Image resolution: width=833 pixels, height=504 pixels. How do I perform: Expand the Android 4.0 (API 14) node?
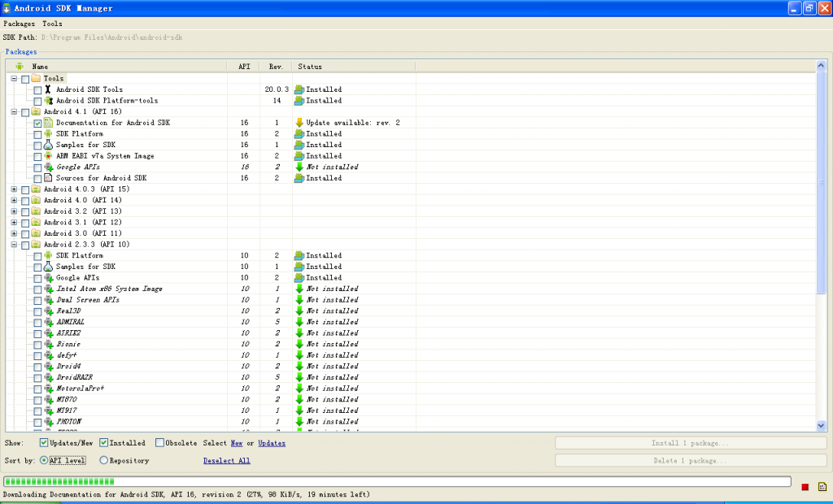[14, 200]
